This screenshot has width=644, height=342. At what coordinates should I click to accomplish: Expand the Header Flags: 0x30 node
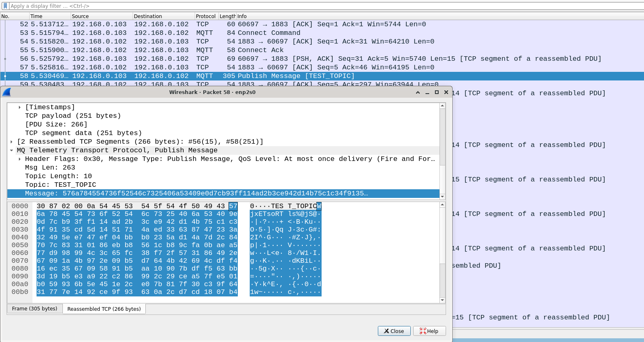point(20,159)
